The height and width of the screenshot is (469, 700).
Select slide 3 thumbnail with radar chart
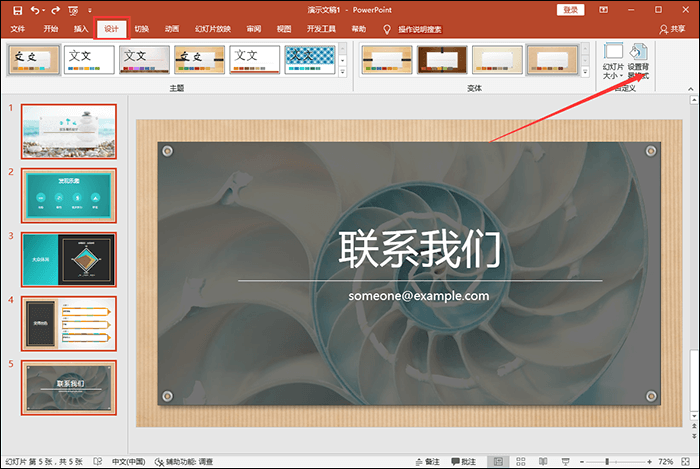click(x=69, y=259)
